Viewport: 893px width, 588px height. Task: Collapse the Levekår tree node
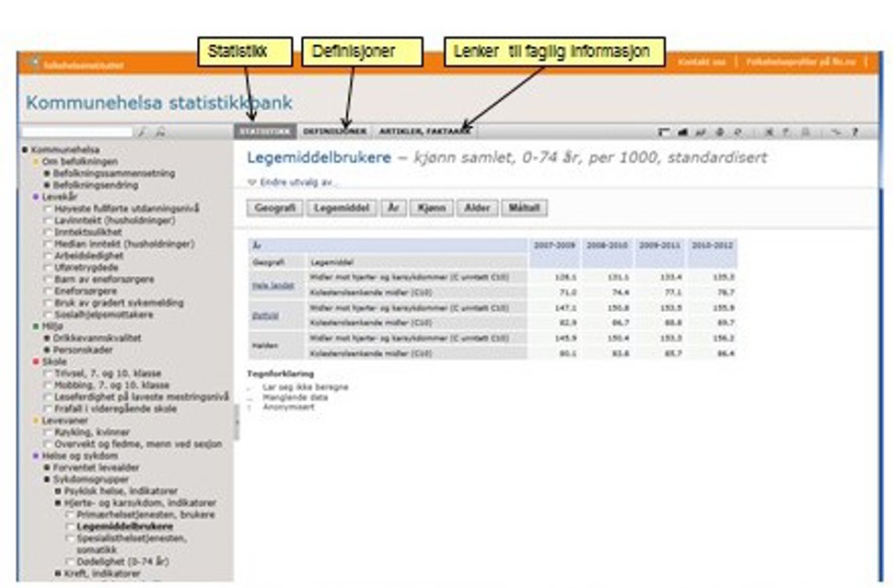(x=35, y=197)
